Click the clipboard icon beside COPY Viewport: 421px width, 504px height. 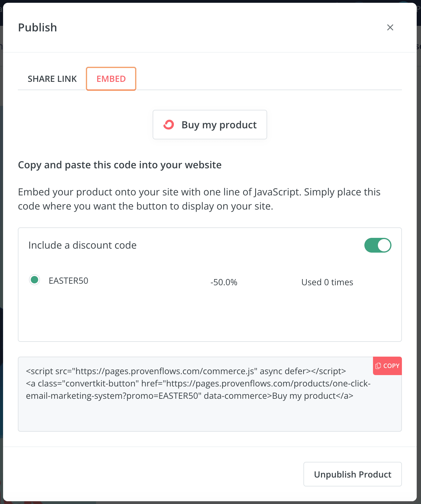(378, 366)
